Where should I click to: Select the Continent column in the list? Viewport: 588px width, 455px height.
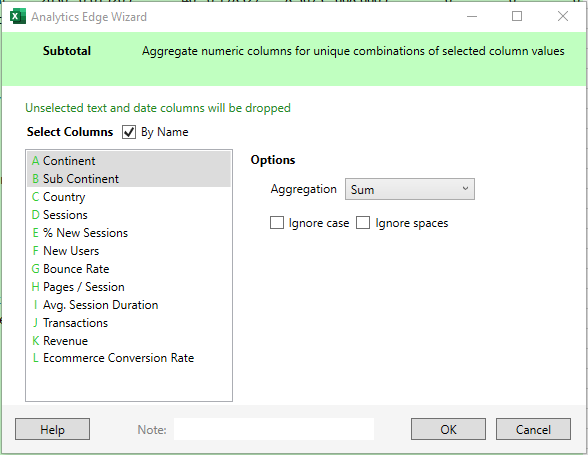129,161
